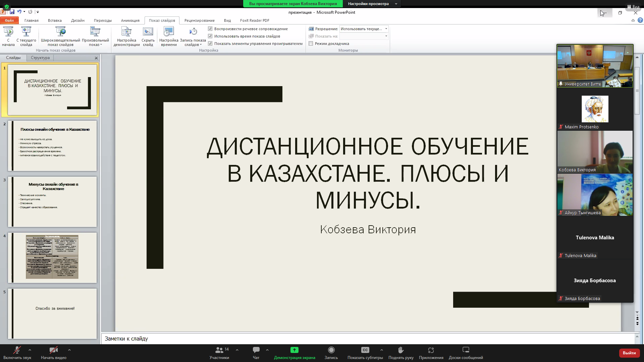
Task: Click the Zoom Record button
Action: [331, 353]
